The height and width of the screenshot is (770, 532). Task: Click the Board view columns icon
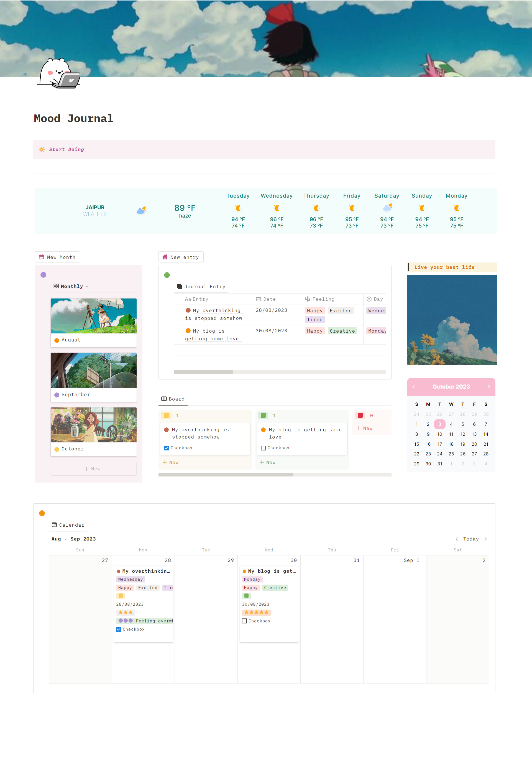click(164, 399)
